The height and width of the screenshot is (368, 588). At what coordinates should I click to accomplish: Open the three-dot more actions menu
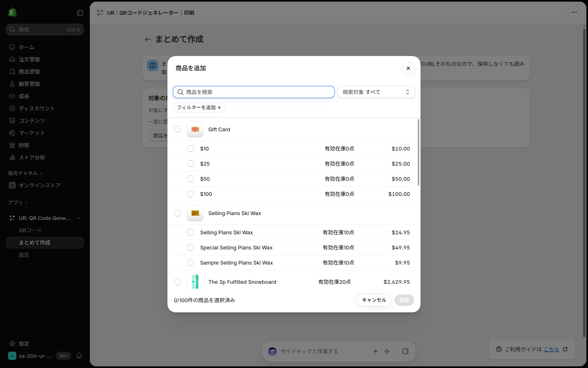[574, 12]
